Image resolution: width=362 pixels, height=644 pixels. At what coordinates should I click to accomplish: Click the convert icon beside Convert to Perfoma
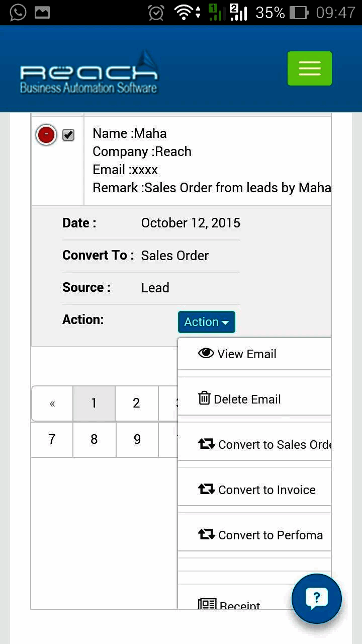207,534
